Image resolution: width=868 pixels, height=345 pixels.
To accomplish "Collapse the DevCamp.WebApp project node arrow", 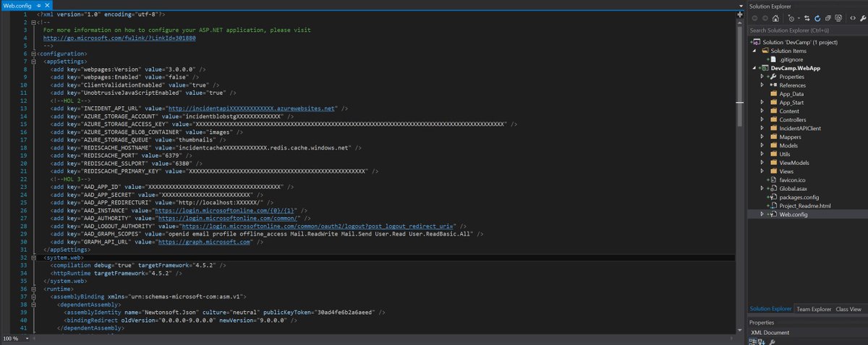I will [x=754, y=68].
